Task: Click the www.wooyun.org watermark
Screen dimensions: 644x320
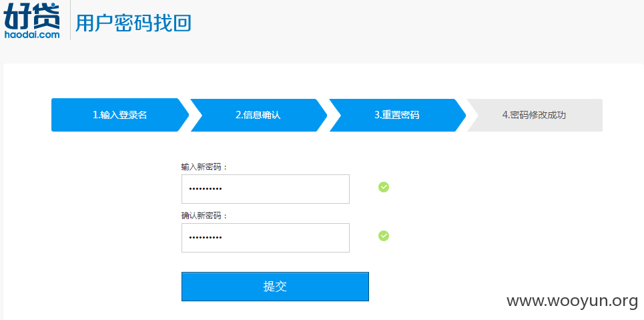Action: [572, 301]
